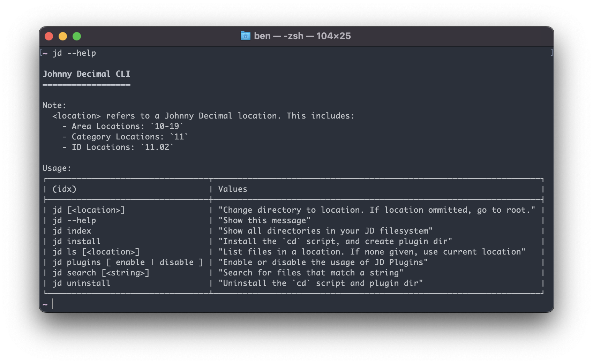This screenshot has width=593, height=364.
Task: Click the typed command "jd --help" at top
Action: tap(74, 53)
